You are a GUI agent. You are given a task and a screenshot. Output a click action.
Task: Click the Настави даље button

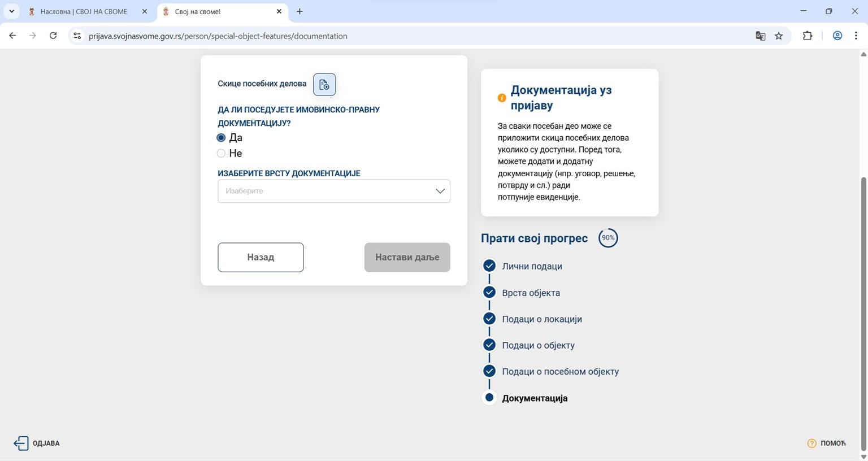tap(407, 257)
